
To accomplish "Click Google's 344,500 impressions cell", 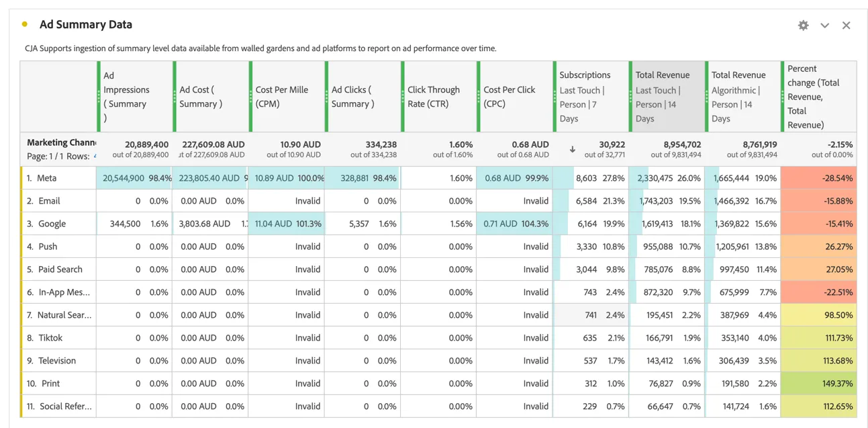I will click(x=134, y=224).
